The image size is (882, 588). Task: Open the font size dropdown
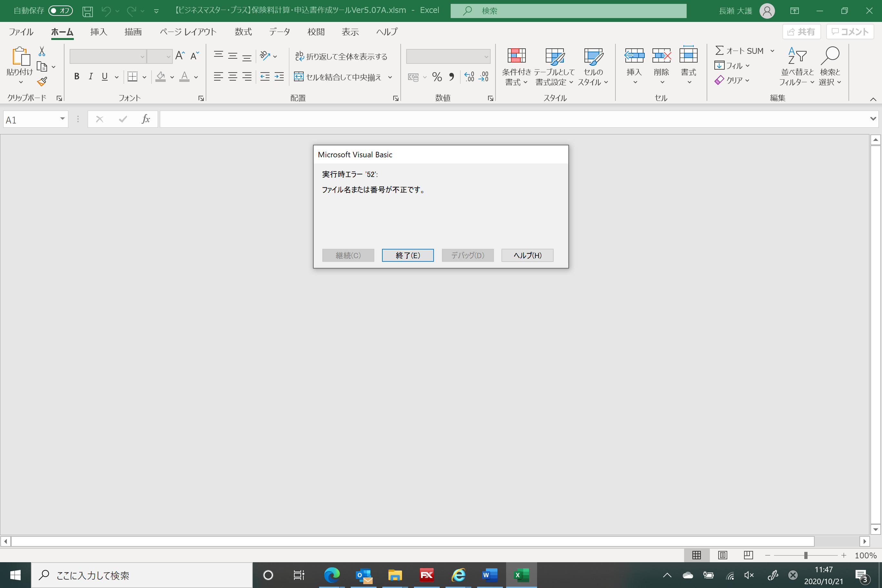[x=168, y=56]
